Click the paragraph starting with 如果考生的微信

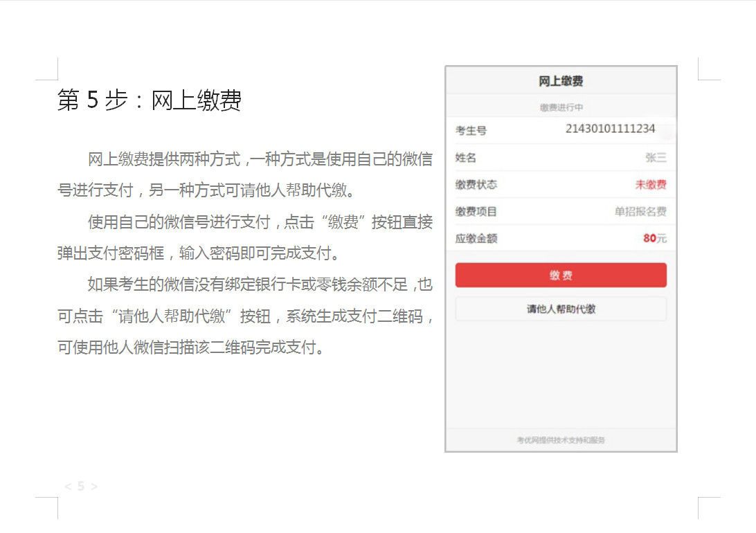click(x=245, y=316)
